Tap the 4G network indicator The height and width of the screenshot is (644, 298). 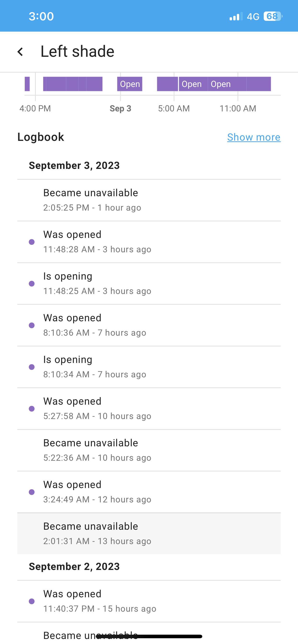(x=253, y=16)
